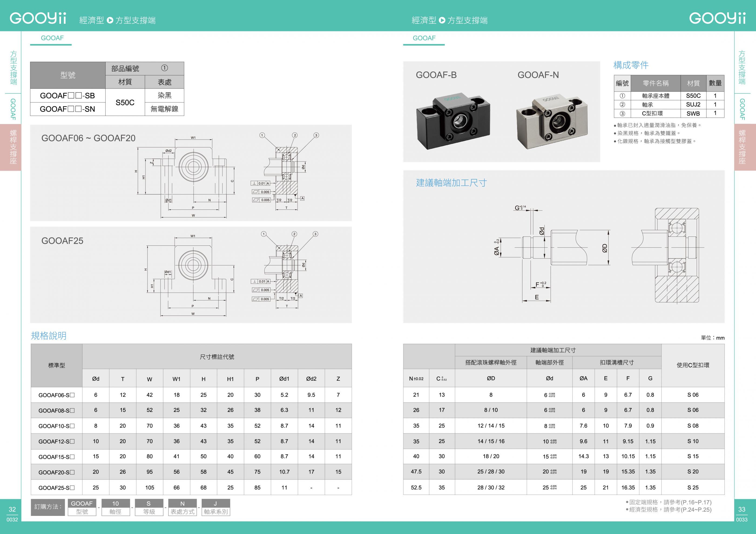Open the 固定端規格 reference P.16~P.17 note
This screenshot has width=756, height=534.
click(x=669, y=502)
